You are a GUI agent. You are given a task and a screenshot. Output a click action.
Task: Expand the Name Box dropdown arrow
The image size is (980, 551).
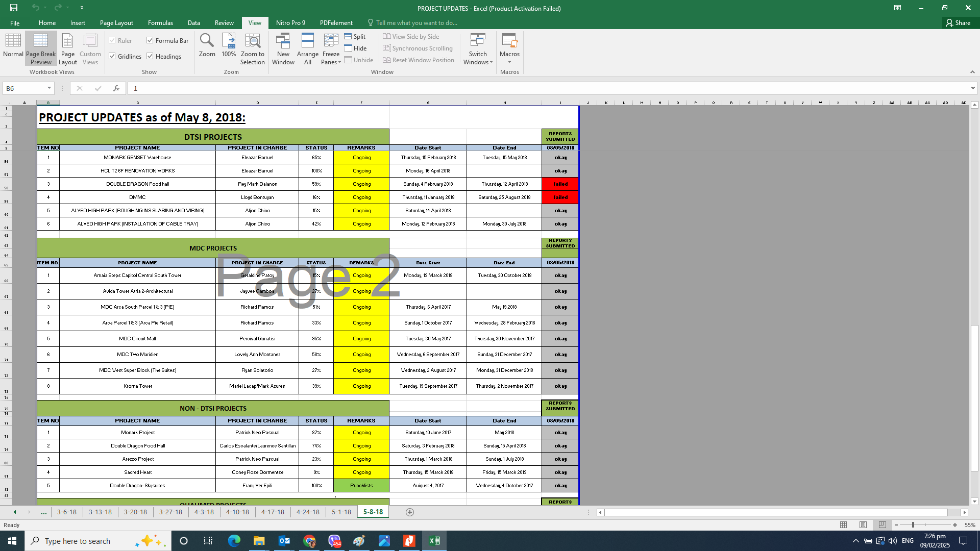coord(49,88)
